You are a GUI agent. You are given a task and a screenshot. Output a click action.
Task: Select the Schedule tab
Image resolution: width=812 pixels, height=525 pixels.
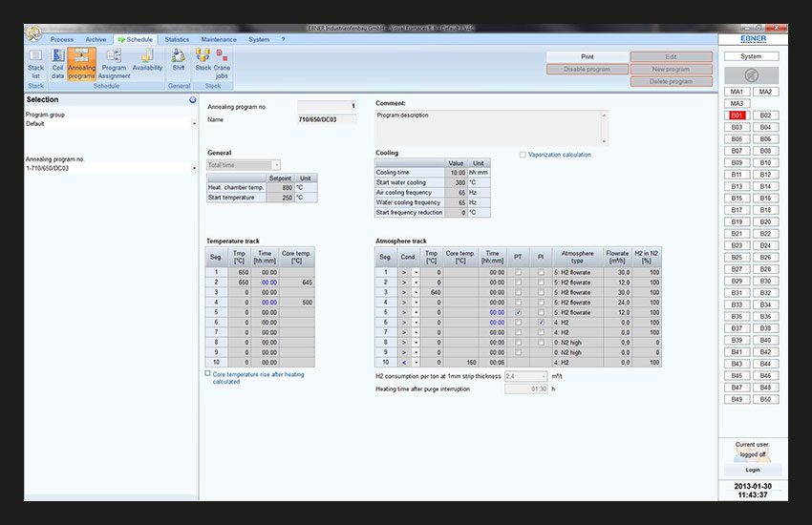coord(135,39)
